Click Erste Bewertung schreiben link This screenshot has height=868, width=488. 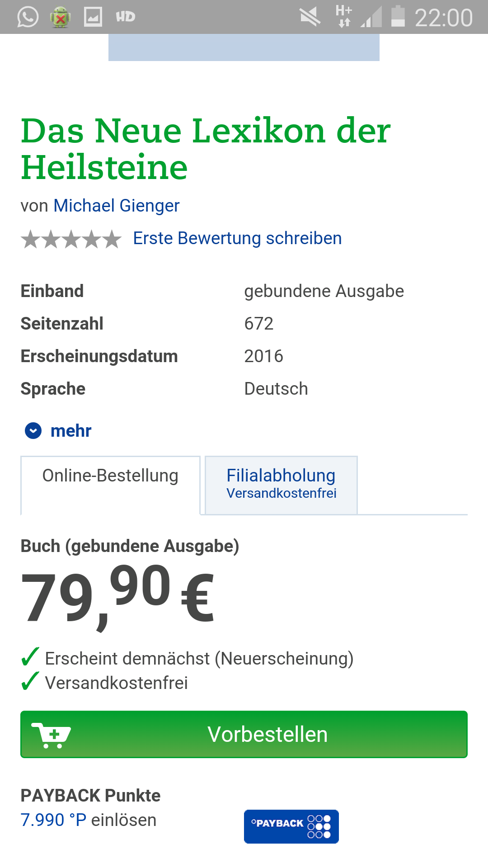[x=237, y=238]
